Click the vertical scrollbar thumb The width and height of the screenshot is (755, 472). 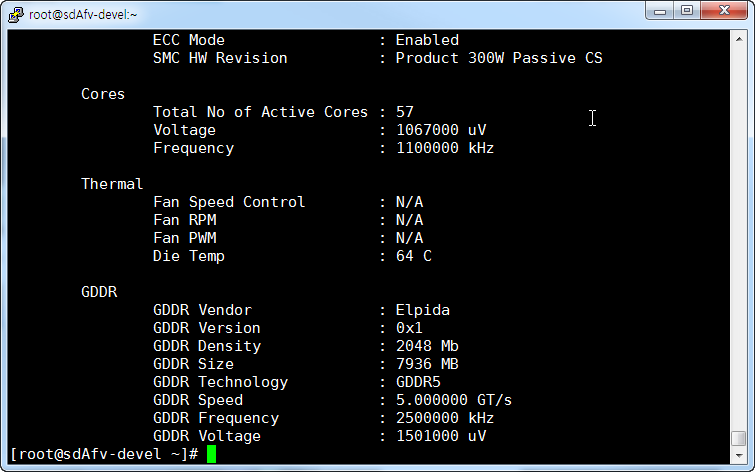pyautogui.click(x=739, y=438)
